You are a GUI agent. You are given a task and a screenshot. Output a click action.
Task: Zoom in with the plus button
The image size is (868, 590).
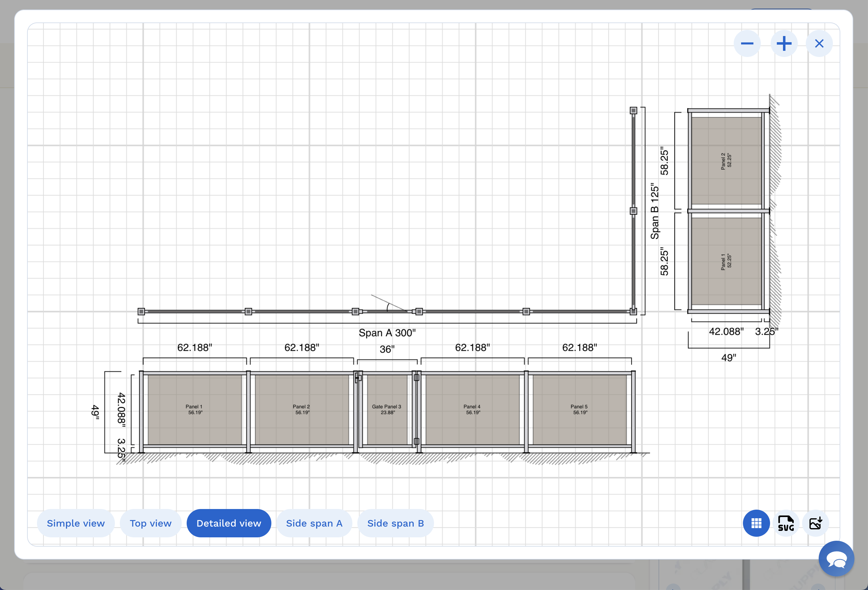click(784, 44)
